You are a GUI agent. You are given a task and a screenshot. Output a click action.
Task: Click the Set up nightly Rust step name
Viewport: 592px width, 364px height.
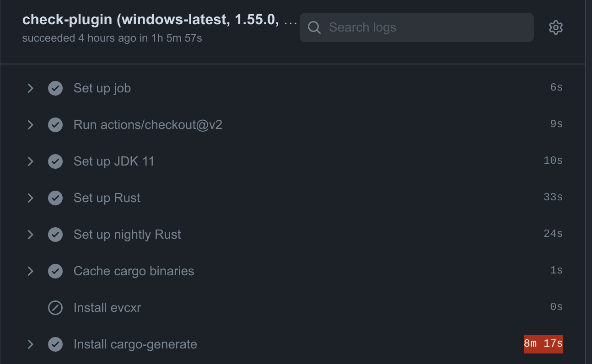pyautogui.click(x=127, y=234)
